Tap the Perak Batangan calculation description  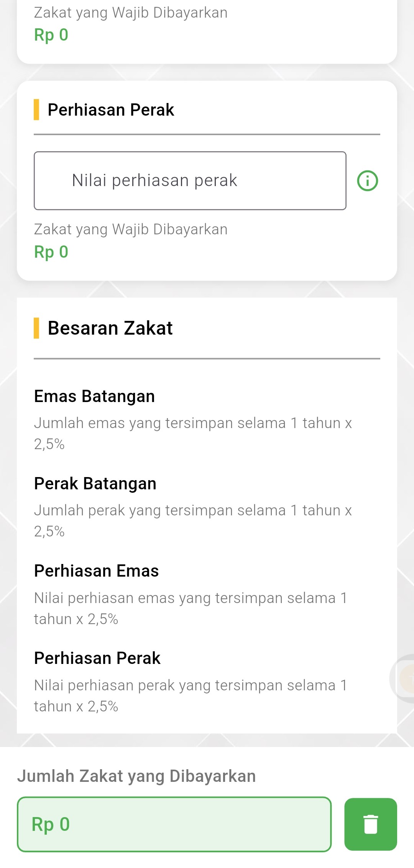tap(192, 520)
